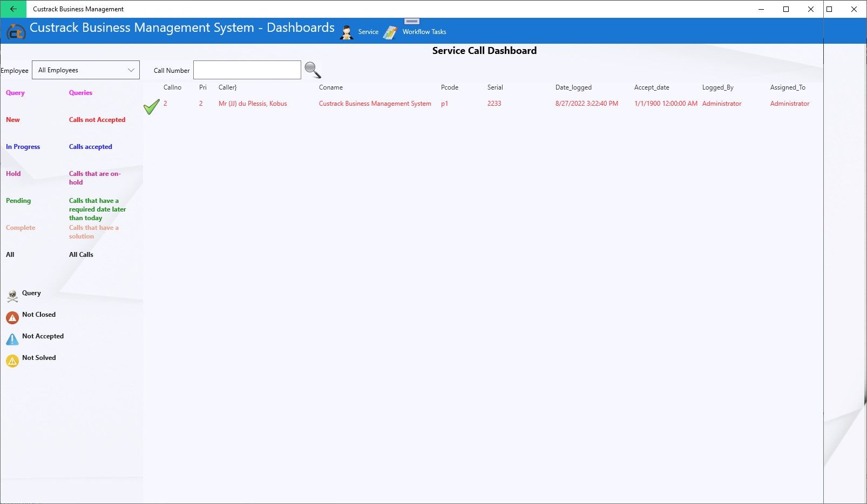Image resolution: width=867 pixels, height=504 pixels.
Task: Click the Query legend label
Action: (x=31, y=293)
